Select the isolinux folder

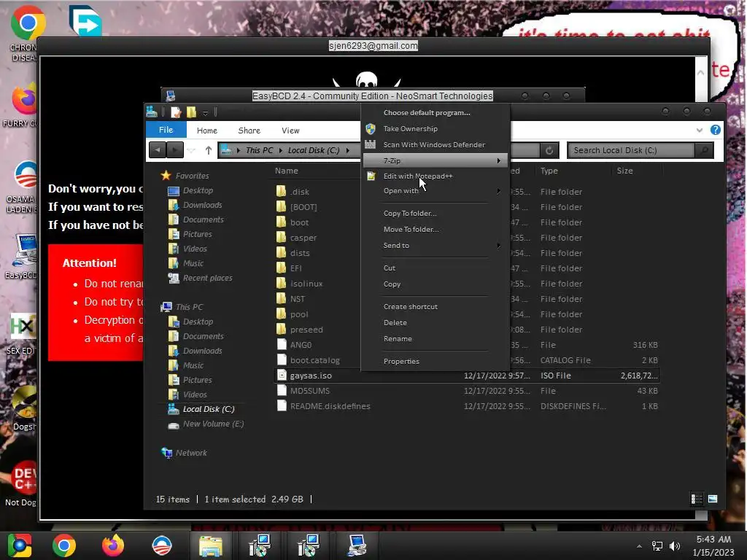pyautogui.click(x=306, y=284)
